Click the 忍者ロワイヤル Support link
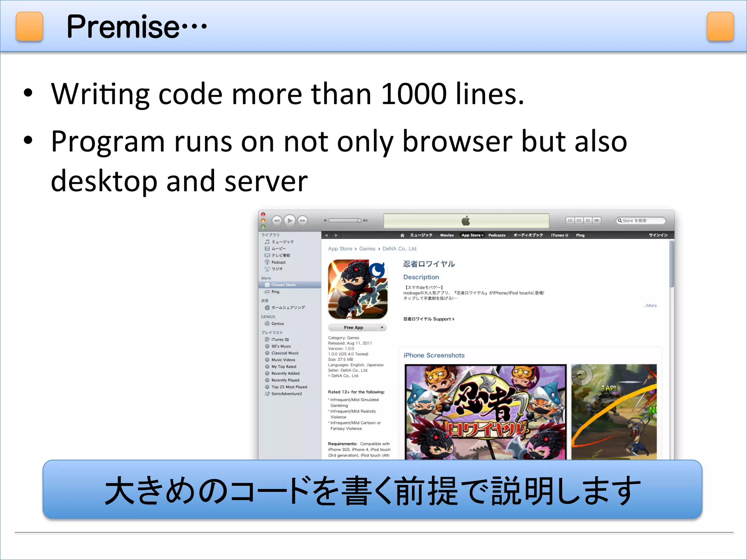Viewport: 747px width, 560px height. point(429,319)
